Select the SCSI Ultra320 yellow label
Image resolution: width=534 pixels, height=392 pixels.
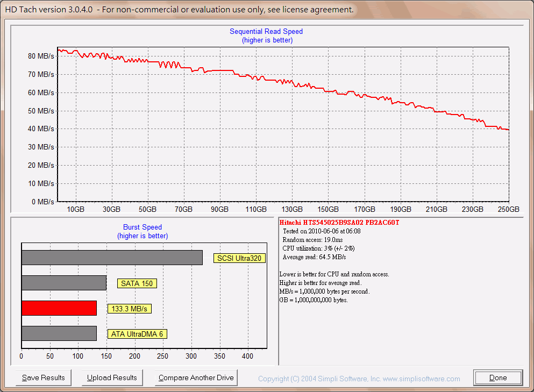239,258
